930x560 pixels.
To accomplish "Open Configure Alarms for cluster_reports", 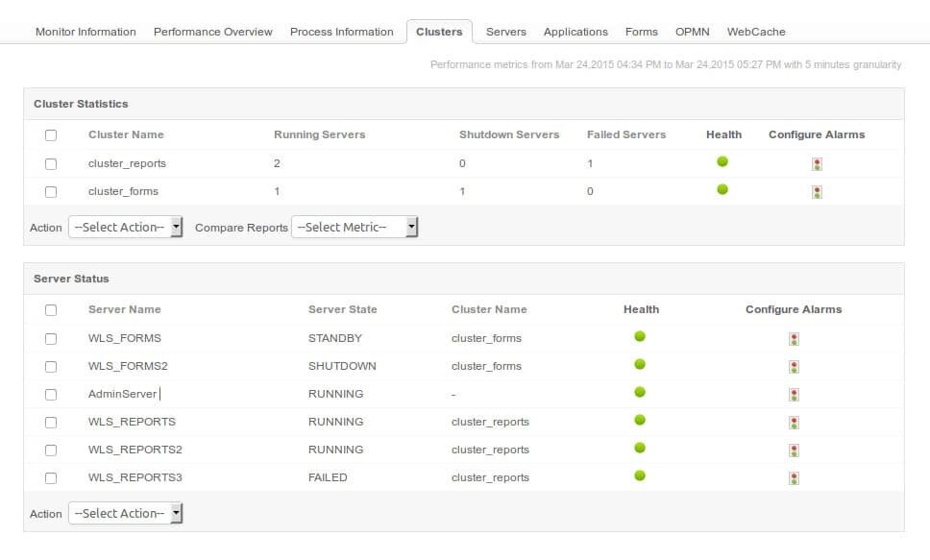I will pyautogui.click(x=816, y=163).
